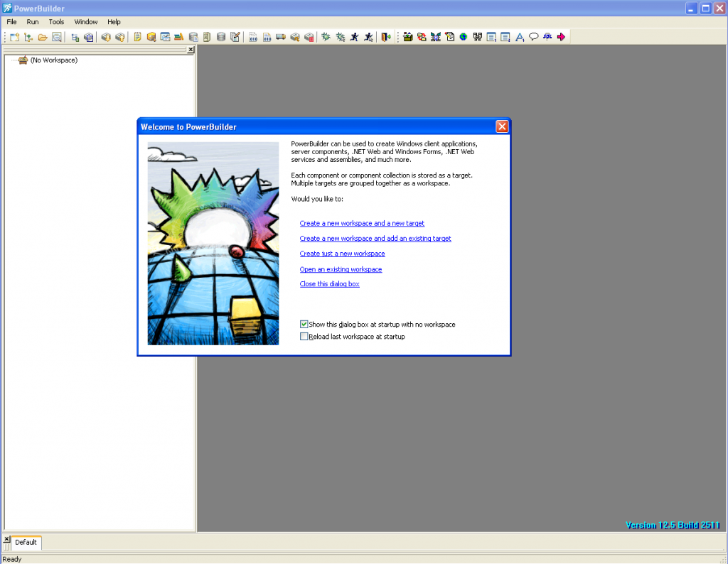Toggle the System Tree toolbar icon
This screenshot has width=728, height=564.
[75, 37]
